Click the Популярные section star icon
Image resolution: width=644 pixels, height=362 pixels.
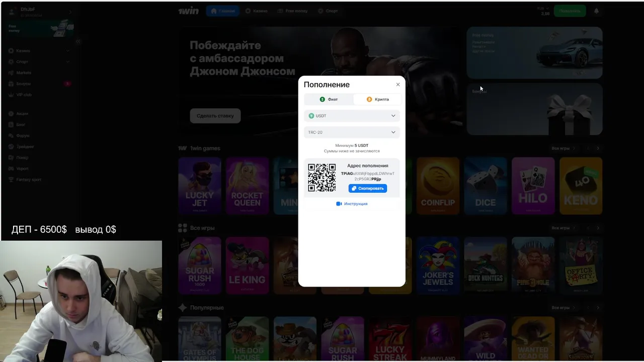tap(182, 307)
